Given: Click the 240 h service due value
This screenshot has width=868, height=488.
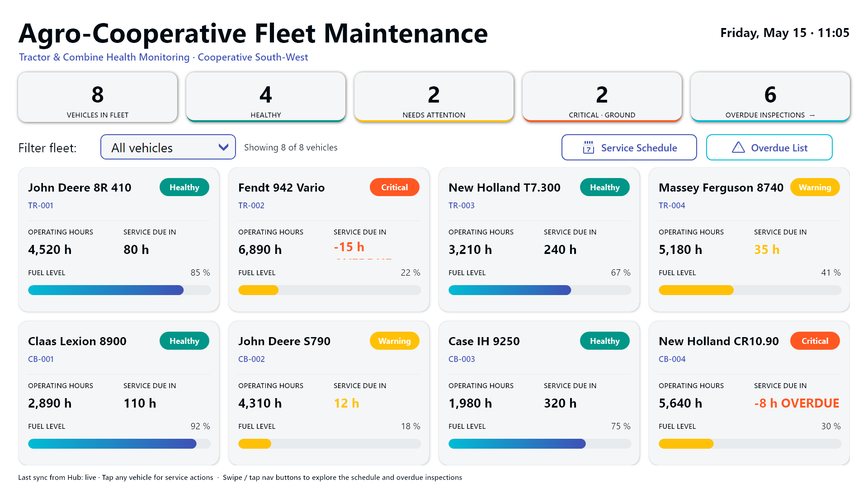Looking at the screenshot, I should [560, 250].
